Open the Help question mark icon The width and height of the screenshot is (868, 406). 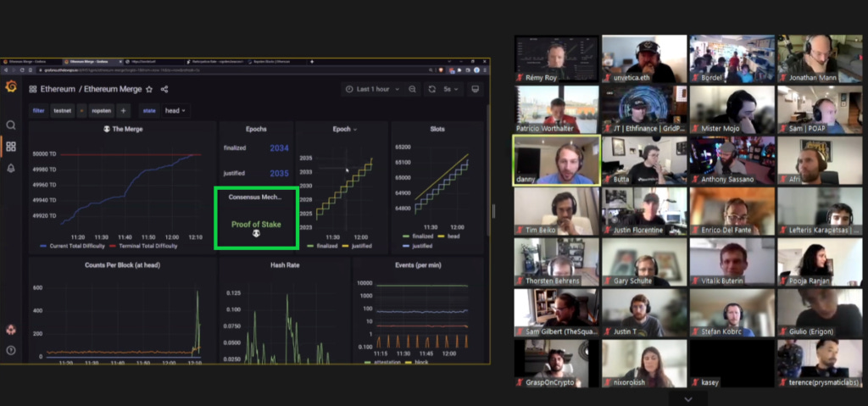coord(10,350)
